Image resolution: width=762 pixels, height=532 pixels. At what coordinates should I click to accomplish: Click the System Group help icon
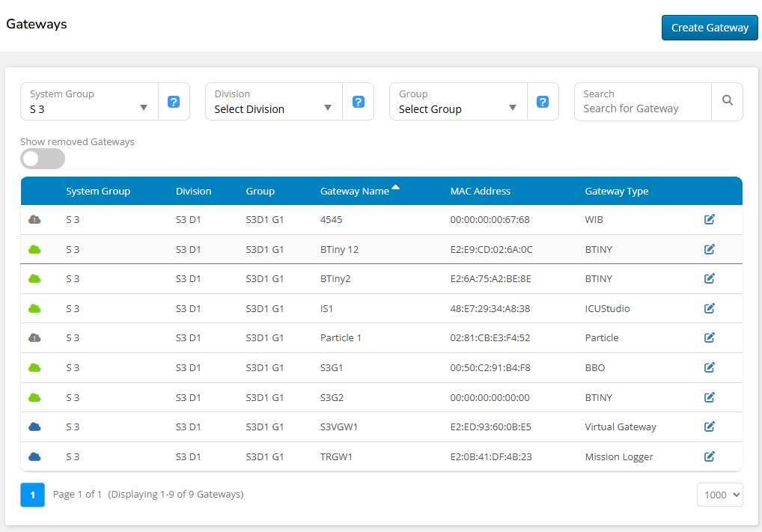174,102
